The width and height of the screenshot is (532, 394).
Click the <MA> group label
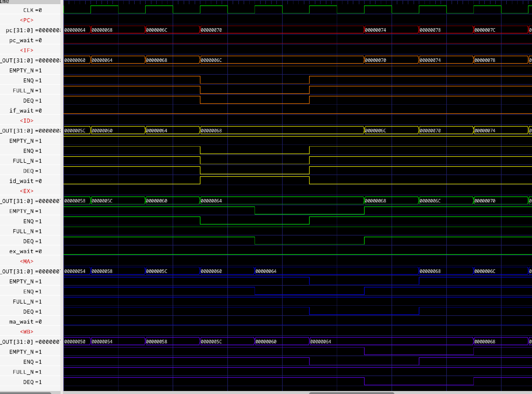(x=27, y=261)
